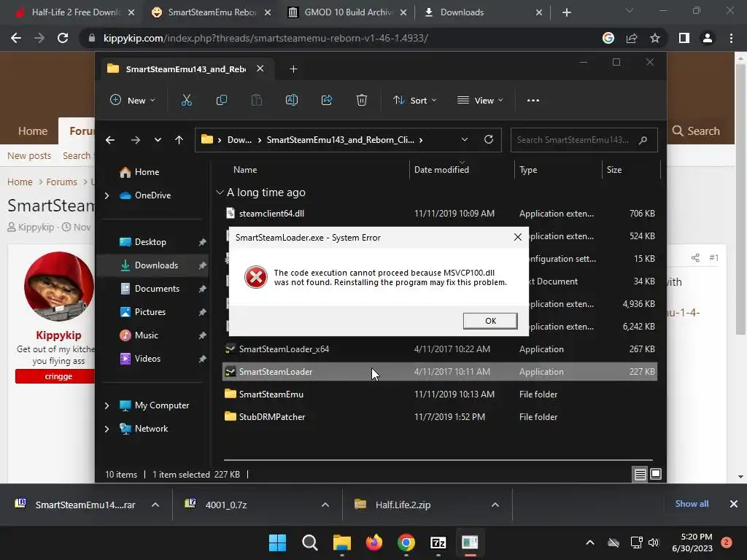747x560 pixels.
Task: Open SmartSteamEmu rar download options arrow
Action: coord(155,505)
